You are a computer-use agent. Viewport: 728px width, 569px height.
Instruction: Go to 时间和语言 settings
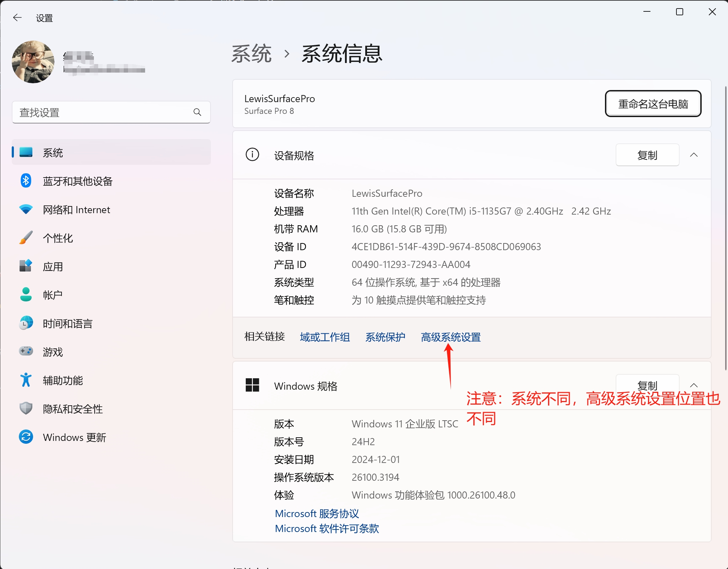(111, 323)
